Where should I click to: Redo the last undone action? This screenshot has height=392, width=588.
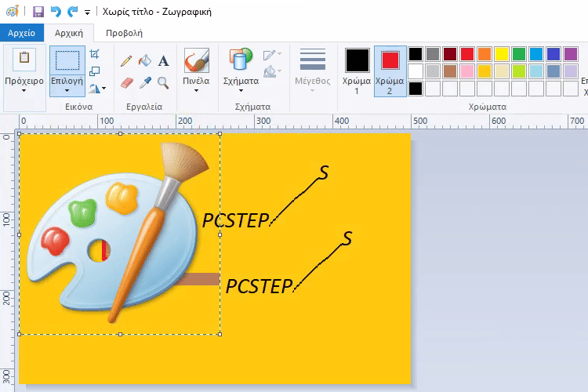(72, 12)
